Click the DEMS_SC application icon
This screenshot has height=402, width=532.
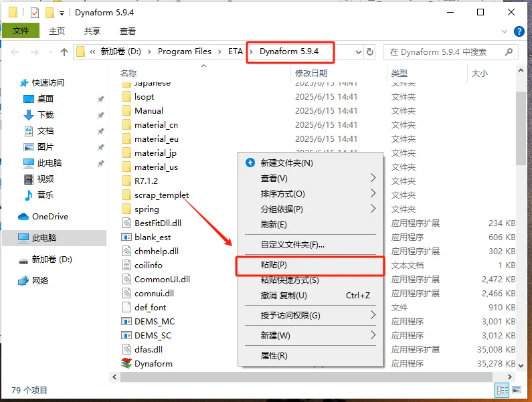click(x=126, y=335)
